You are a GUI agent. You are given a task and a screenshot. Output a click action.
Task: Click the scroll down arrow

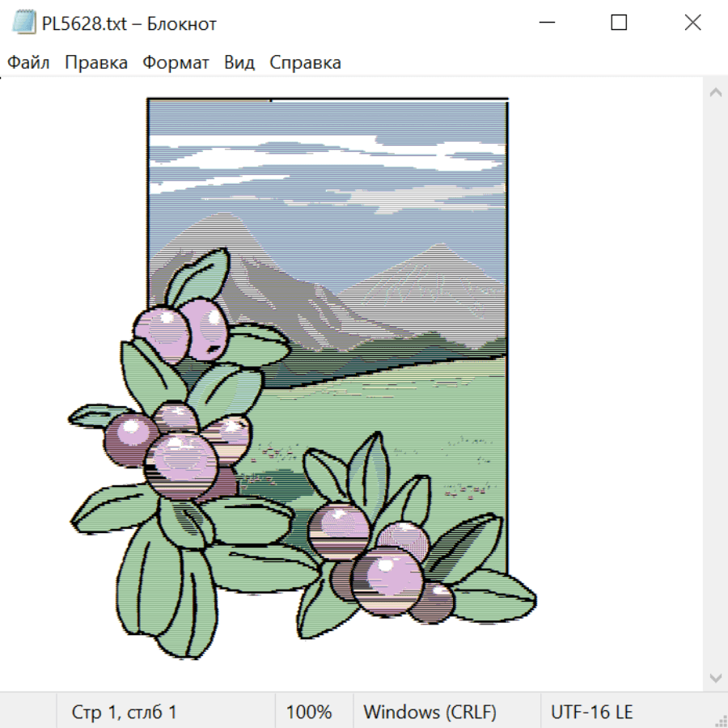click(715, 677)
